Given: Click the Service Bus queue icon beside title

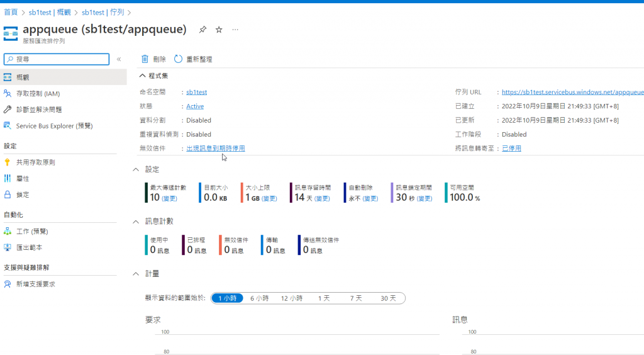Looking at the screenshot, I should tap(11, 34).
